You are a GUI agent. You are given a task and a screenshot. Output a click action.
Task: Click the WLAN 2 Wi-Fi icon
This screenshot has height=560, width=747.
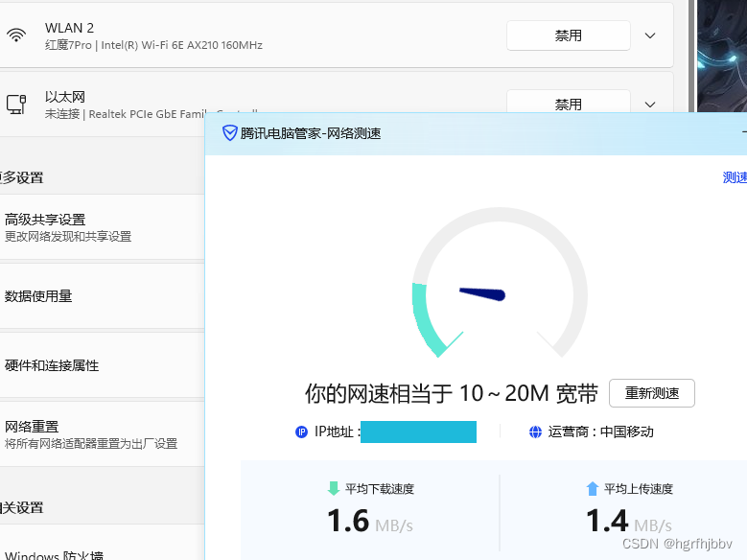(16, 35)
